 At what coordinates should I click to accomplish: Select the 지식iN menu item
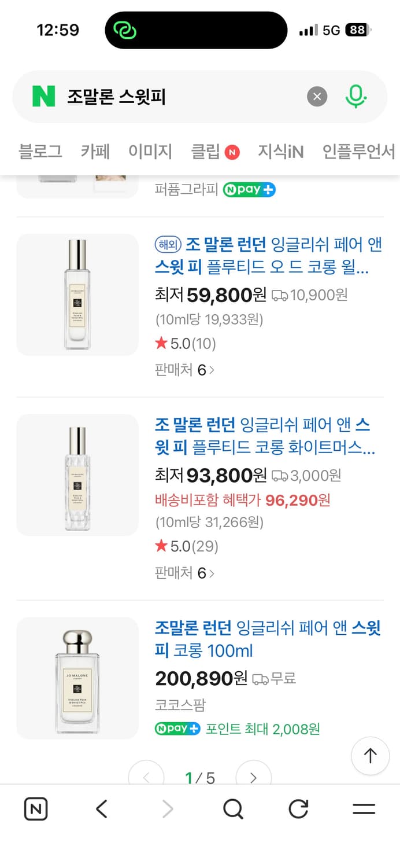pyautogui.click(x=281, y=150)
